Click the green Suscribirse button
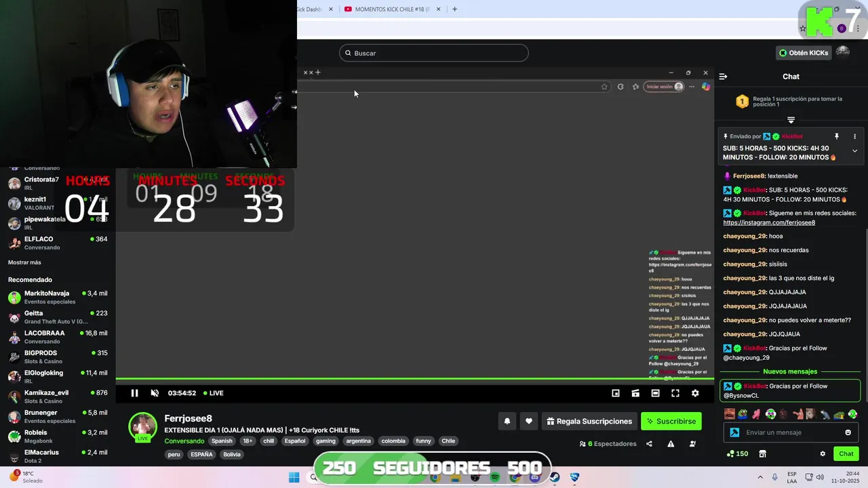 click(x=671, y=421)
